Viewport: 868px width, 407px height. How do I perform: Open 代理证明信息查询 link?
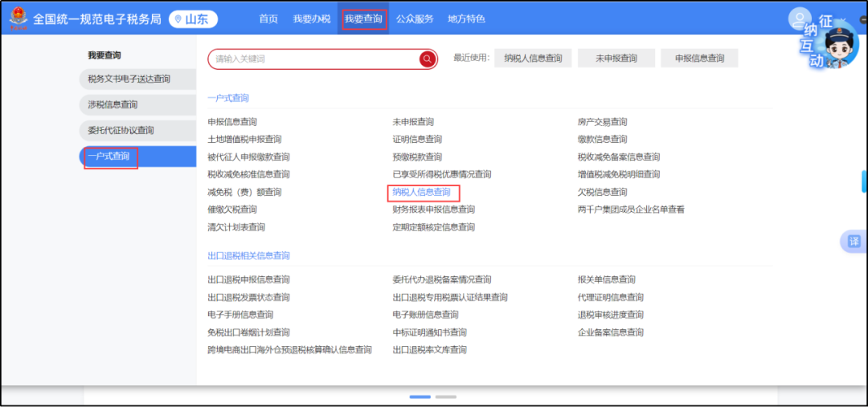point(611,298)
